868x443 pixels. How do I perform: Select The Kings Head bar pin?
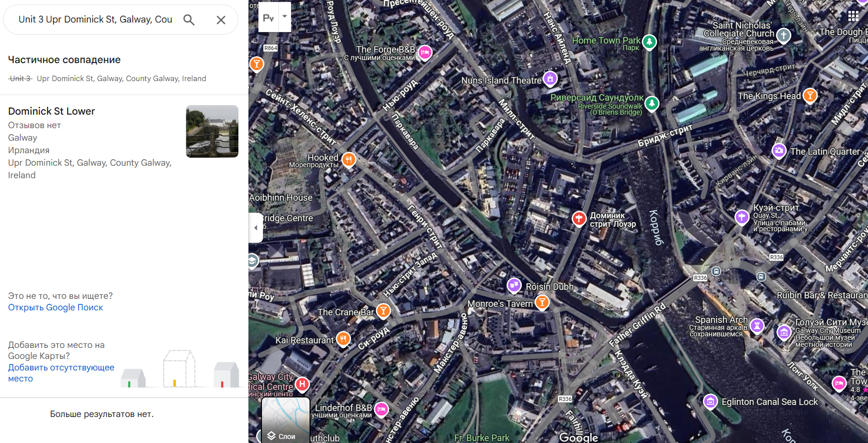810,95
